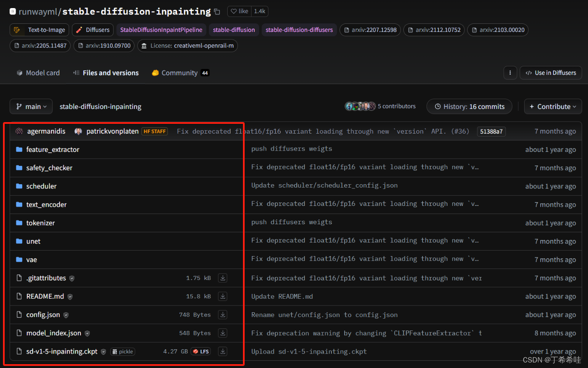Viewport: 588px width, 368px height.
Task: Open the arxiv:1910.09700 paper tag
Action: pyautogui.click(x=104, y=46)
